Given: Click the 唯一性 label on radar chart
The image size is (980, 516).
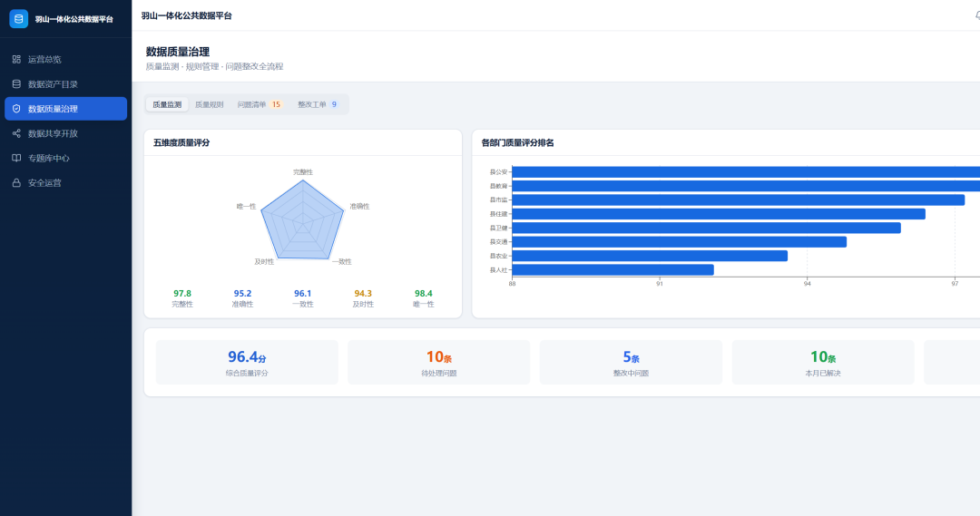Looking at the screenshot, I should point(246,206).
